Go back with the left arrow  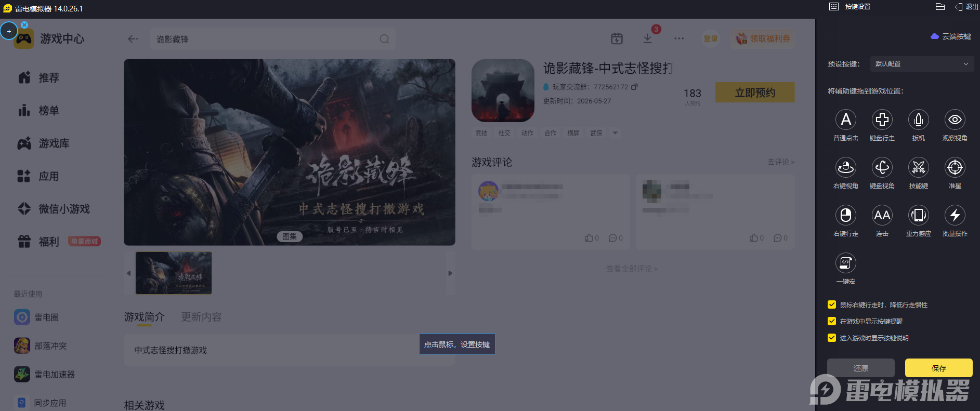click(x=133, y=39)
